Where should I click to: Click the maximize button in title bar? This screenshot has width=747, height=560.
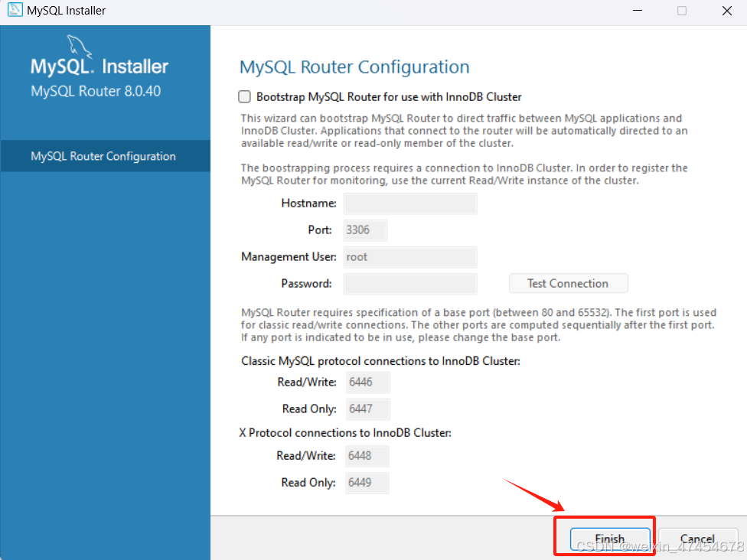coord(682,11)
